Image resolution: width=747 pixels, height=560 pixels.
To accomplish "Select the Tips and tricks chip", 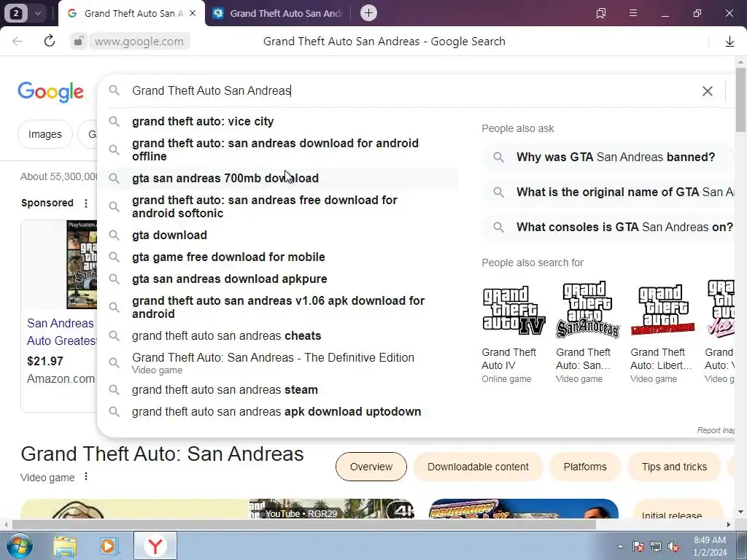I will point(674,467).
